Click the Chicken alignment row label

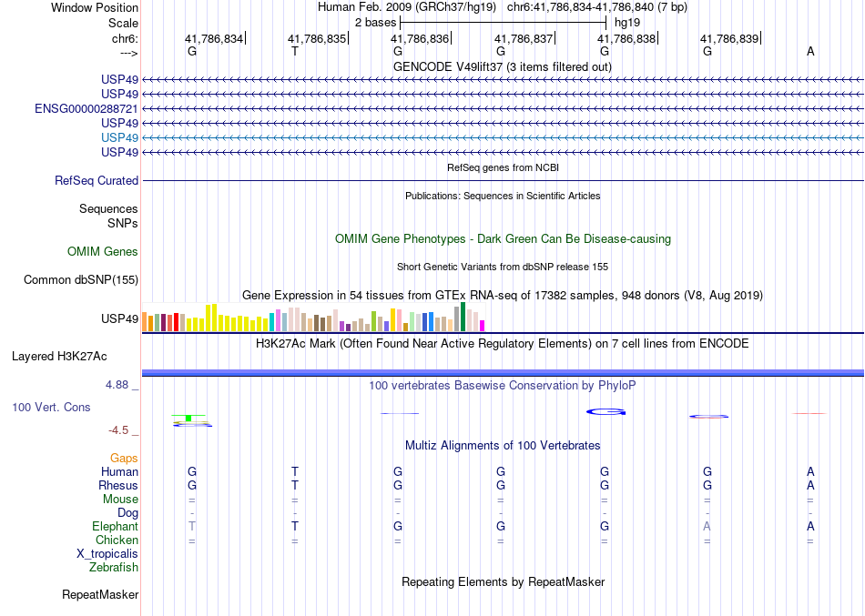tap(117, 540)
